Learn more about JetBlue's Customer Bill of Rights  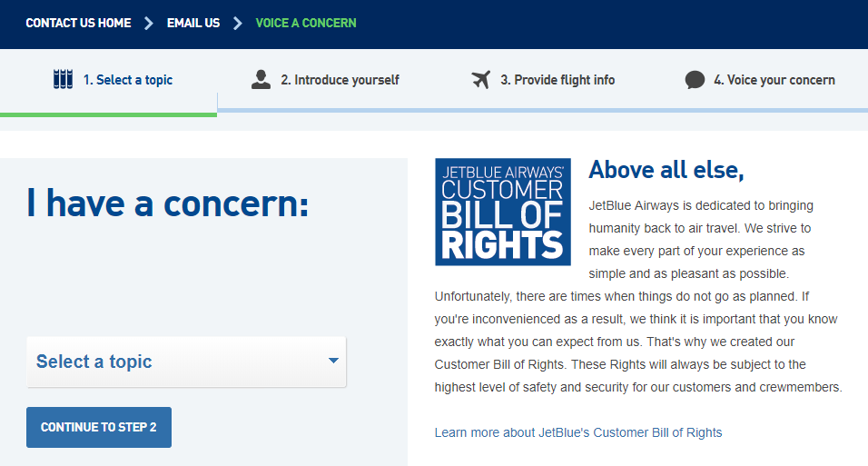578,432
